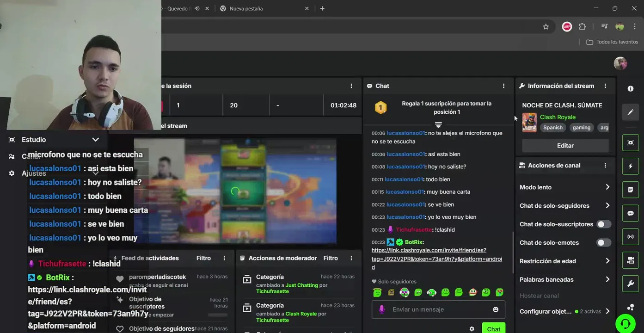Send message with green Chat button
This screenshot has width=644, height=333.
(494, 329)
